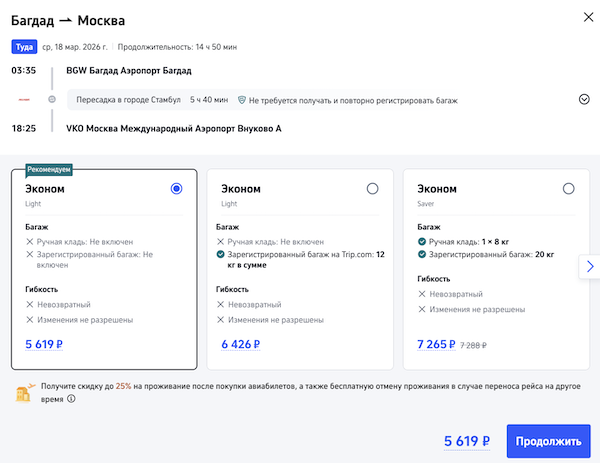600x463 pixels.
Task: Open the 7 265 ₽ Saver price link
Action: (x=436, y=344)
